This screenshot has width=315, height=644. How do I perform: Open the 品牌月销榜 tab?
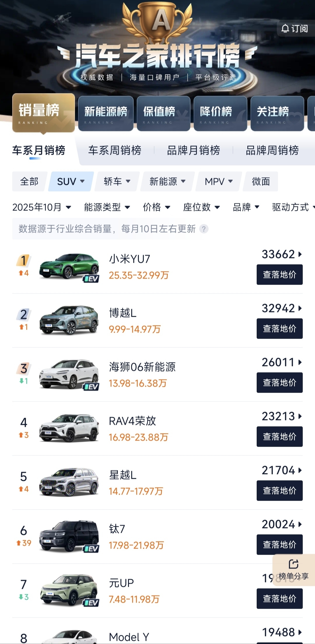click(193, 150)
